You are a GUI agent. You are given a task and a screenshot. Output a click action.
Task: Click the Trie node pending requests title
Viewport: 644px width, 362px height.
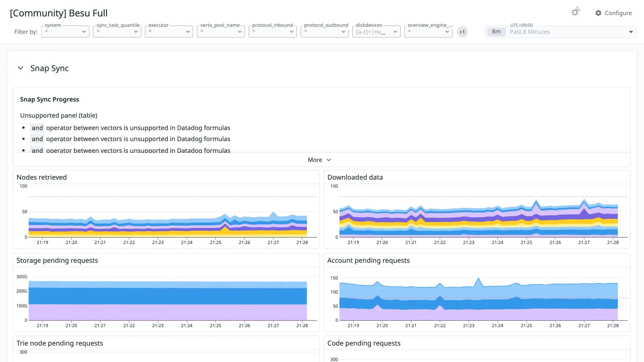(x=60, y=343)
